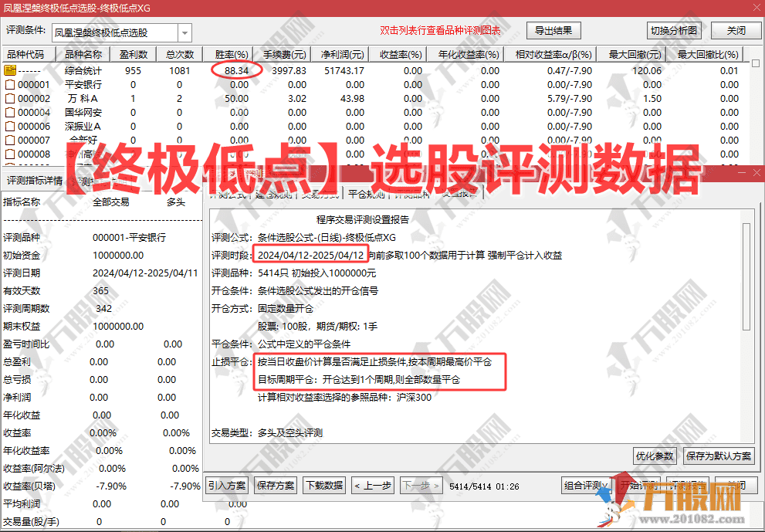Close the evaluation settings dialog with X

757,173
